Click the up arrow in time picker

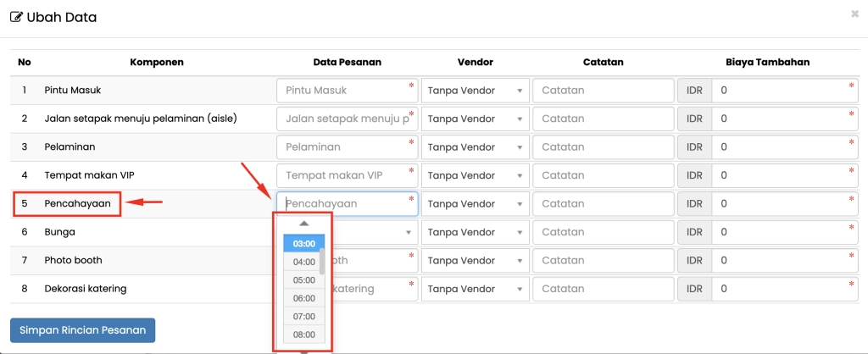(303, 224)
